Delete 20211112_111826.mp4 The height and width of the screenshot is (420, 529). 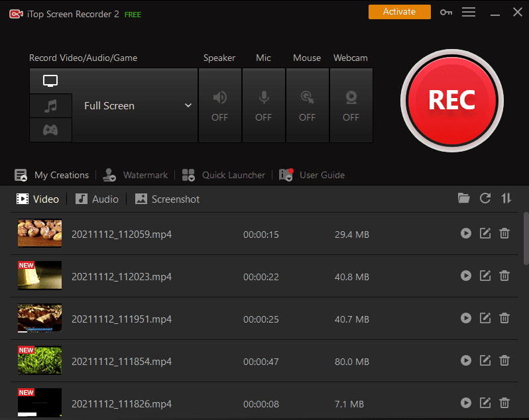[504, 403]
